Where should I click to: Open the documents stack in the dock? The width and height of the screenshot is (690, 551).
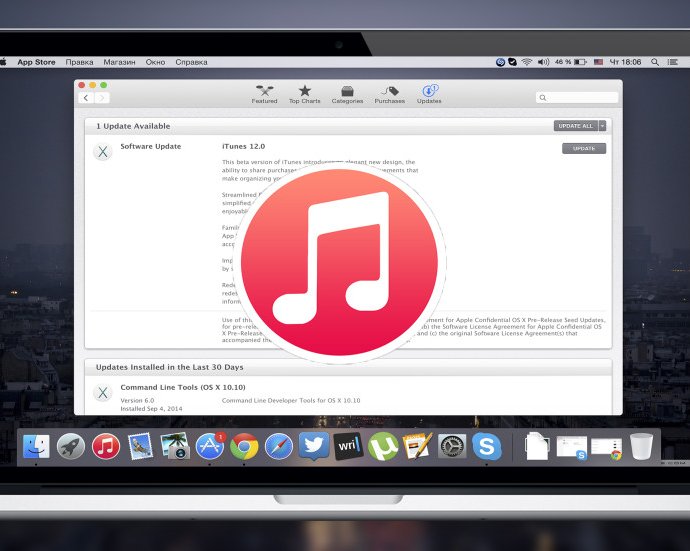[537, 446]
